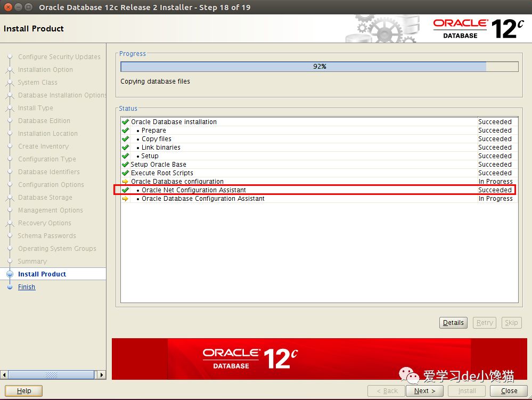Image resolution: width=532 pixels, height=400 pixels.
Task: Maximize the installer window
Action: tap(29, 7)
